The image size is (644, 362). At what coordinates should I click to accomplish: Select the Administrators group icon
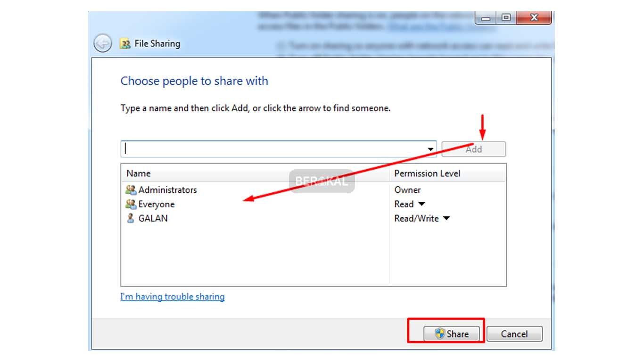[x=131, y=190]
